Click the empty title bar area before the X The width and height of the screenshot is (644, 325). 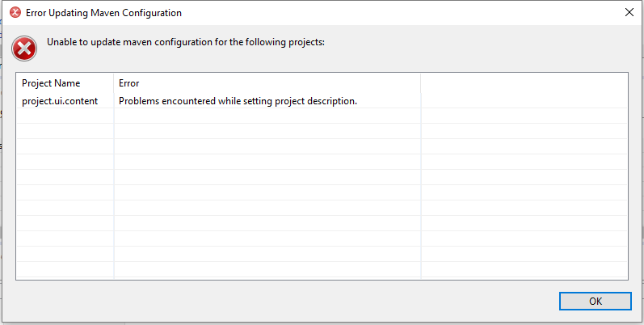tap(404, 13)
